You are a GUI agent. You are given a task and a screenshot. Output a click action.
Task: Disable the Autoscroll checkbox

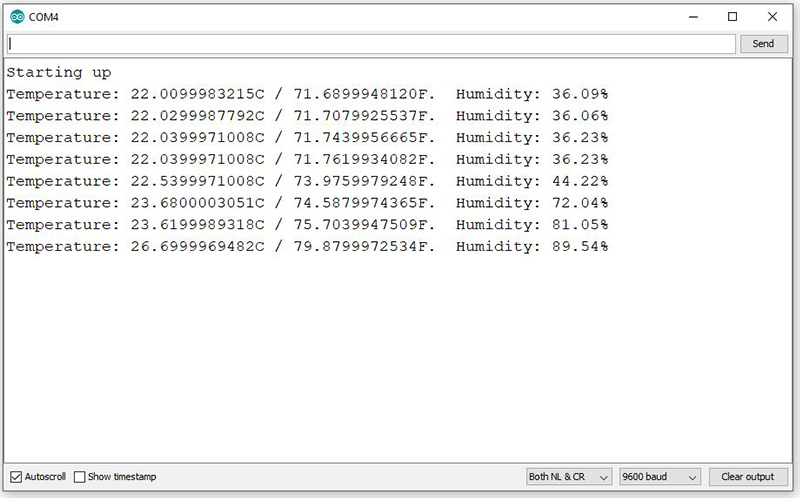(15, 477)
